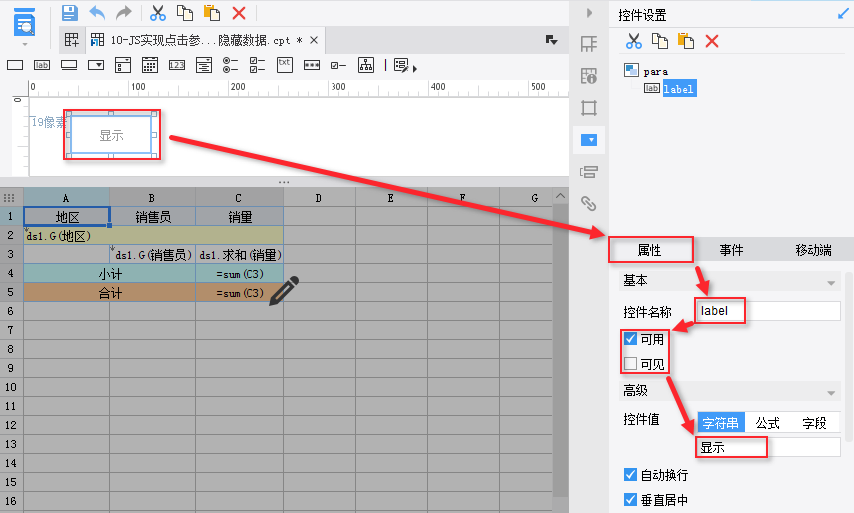Click the 控件名称 input field
Screen dimensions: 854x513
768,311
